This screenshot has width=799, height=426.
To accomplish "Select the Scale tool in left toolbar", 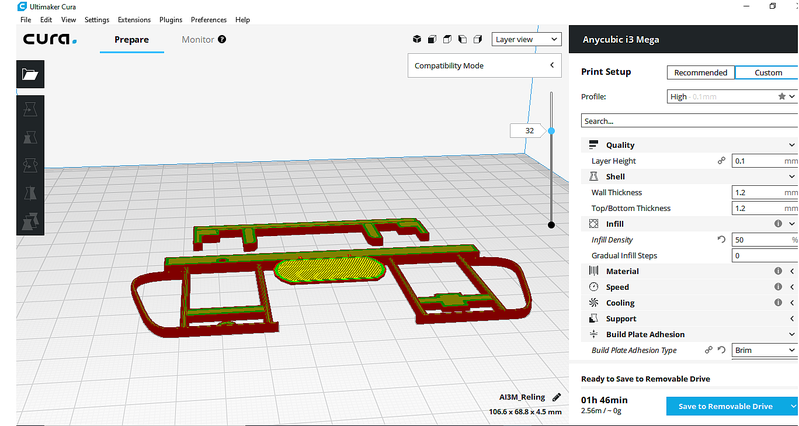I will coord(30,138).
